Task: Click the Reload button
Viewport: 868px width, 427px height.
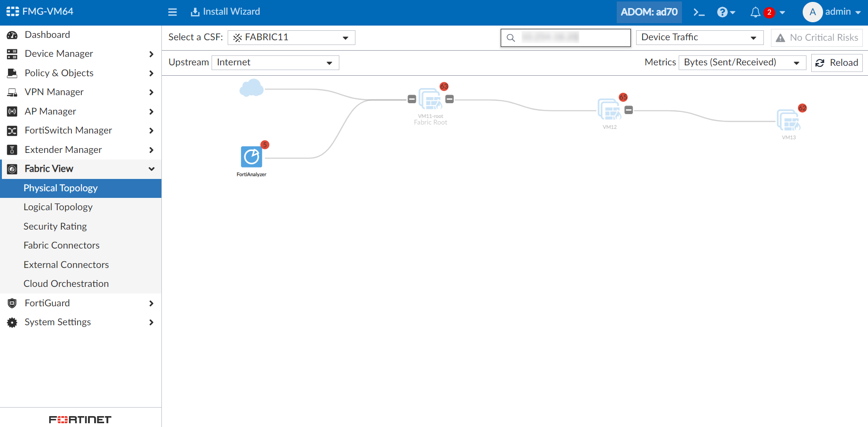Action: tap(837, 62)
